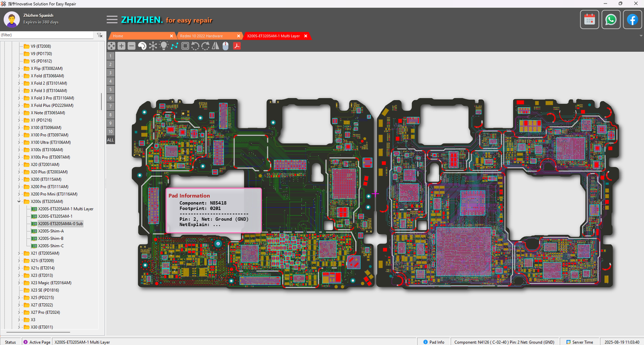The width and height of the screenshot is (644, 345).
Task: Show layer 1 only
Action: [110, 56]
